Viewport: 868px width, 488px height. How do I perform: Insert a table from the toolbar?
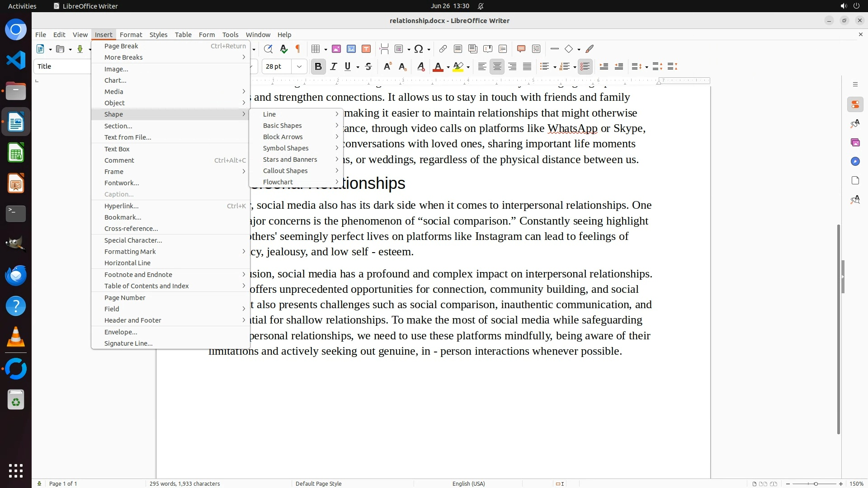click(x=316, y=49)
